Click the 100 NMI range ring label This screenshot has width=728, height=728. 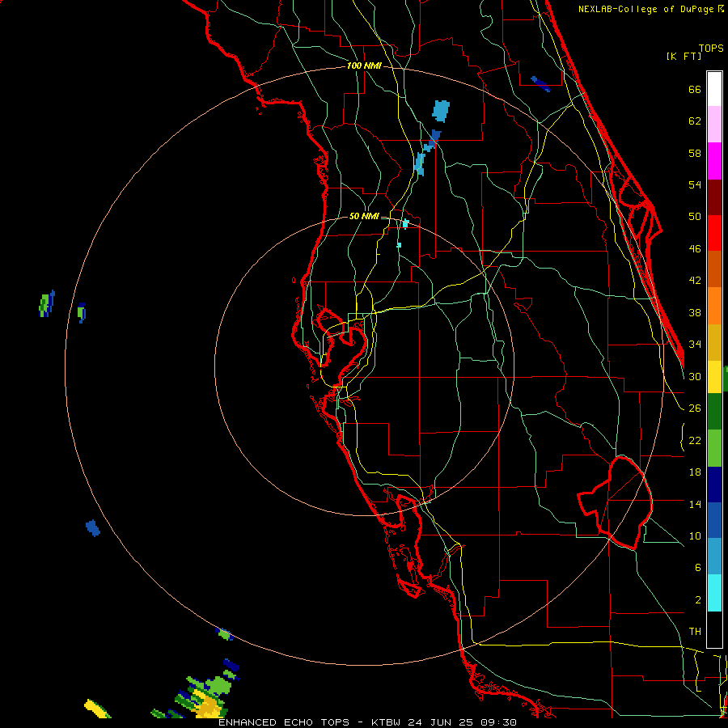point(364,66)
